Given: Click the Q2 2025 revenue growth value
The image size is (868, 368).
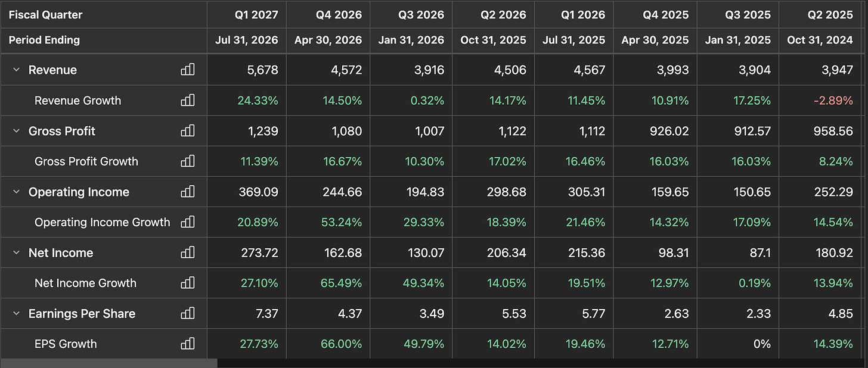Looking at the screenshot, I should click(x=832, y=101).
